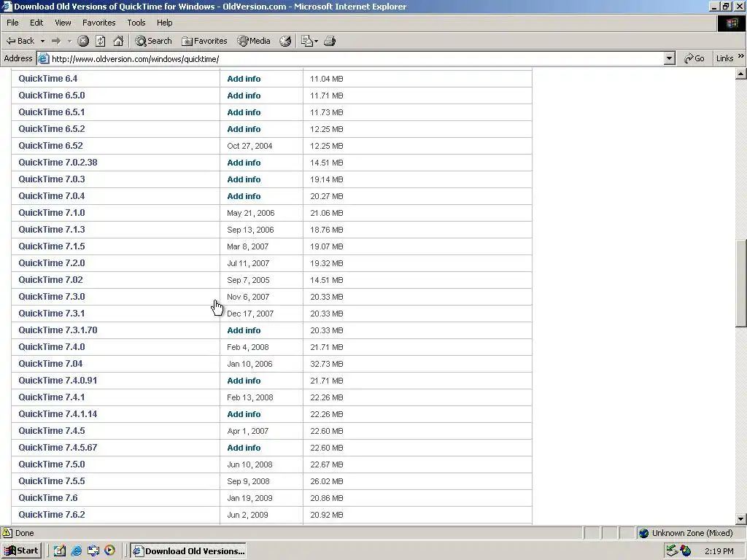This screenshot has width=747, height=560.
Task: Open the Media toolbar button
Action: 254,41
